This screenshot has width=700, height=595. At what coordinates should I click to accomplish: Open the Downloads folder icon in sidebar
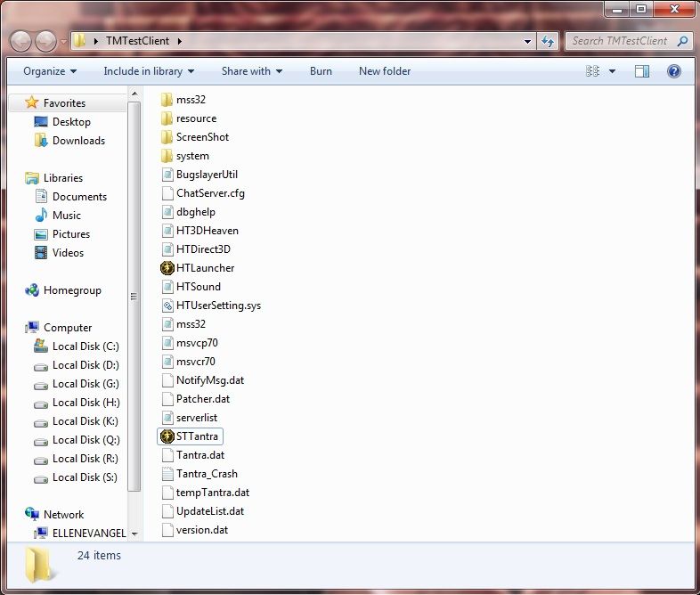point(41,140)
